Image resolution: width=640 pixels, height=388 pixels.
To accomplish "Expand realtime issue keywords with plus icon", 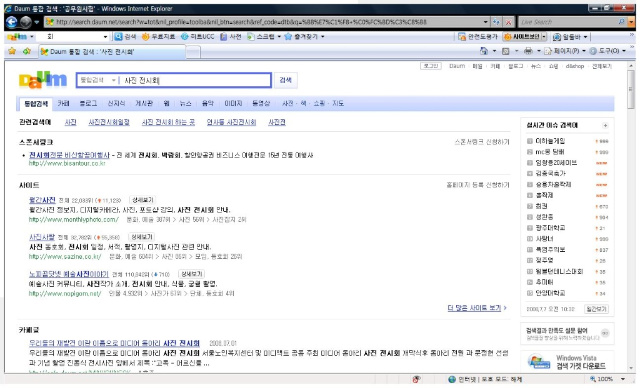I will click(605, 126).
